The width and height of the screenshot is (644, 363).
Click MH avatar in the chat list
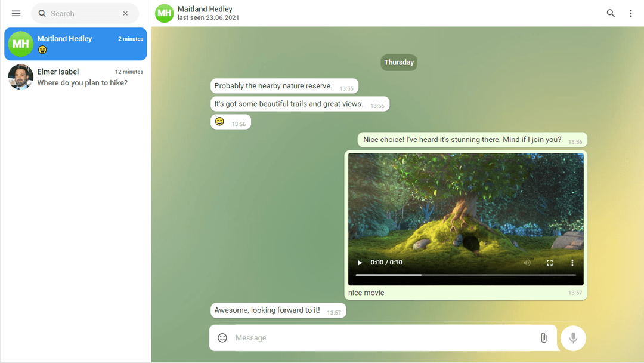(20, 44)
